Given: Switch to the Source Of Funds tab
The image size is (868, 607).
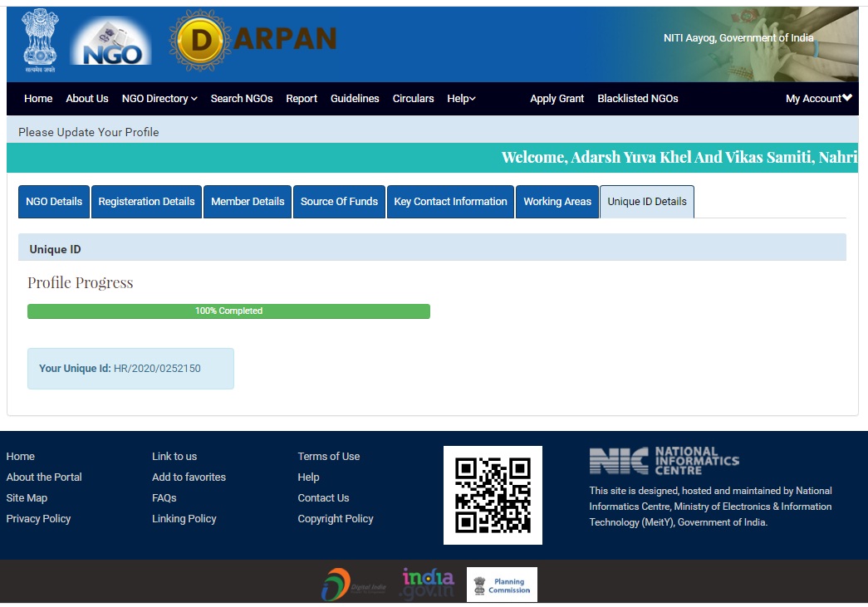Looking at the screenshot, I should click(x=339, y=201).
